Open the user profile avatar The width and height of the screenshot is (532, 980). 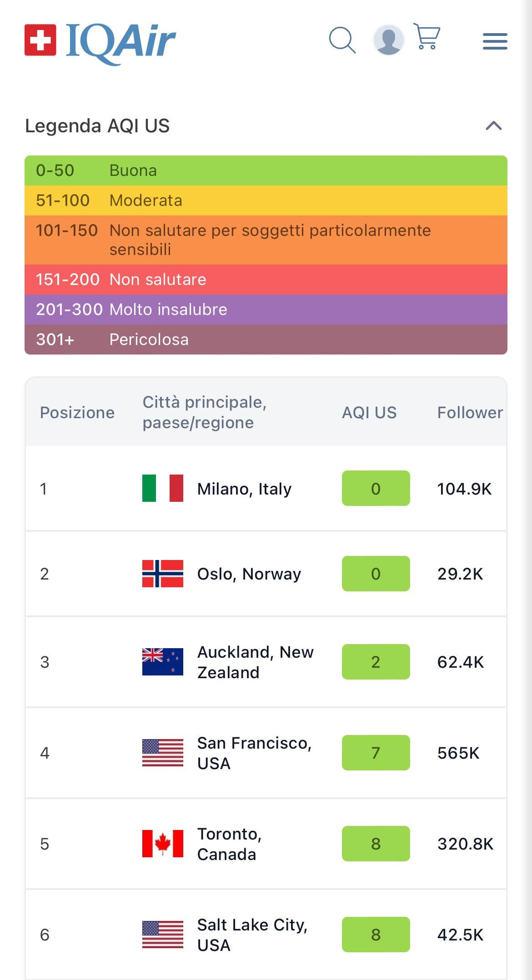pos(389,40)
